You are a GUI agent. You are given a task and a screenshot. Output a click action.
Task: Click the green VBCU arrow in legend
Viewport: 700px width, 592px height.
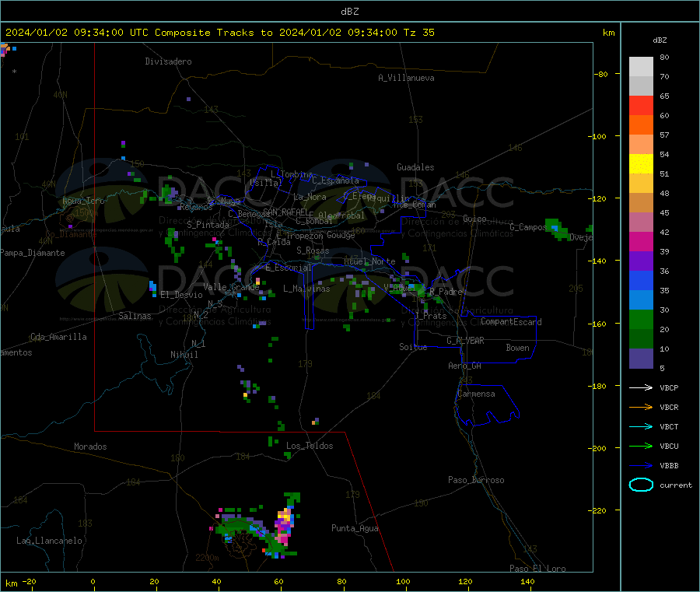click(641, 446)
